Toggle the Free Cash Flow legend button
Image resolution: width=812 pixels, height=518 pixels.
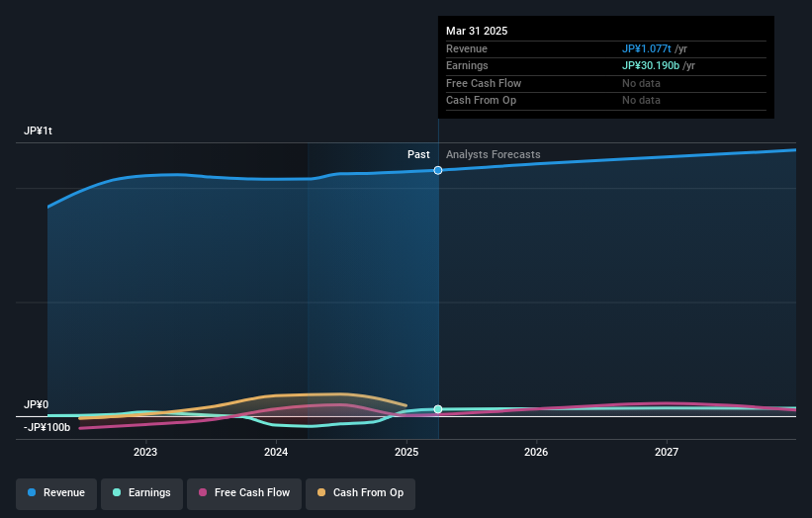244,493
